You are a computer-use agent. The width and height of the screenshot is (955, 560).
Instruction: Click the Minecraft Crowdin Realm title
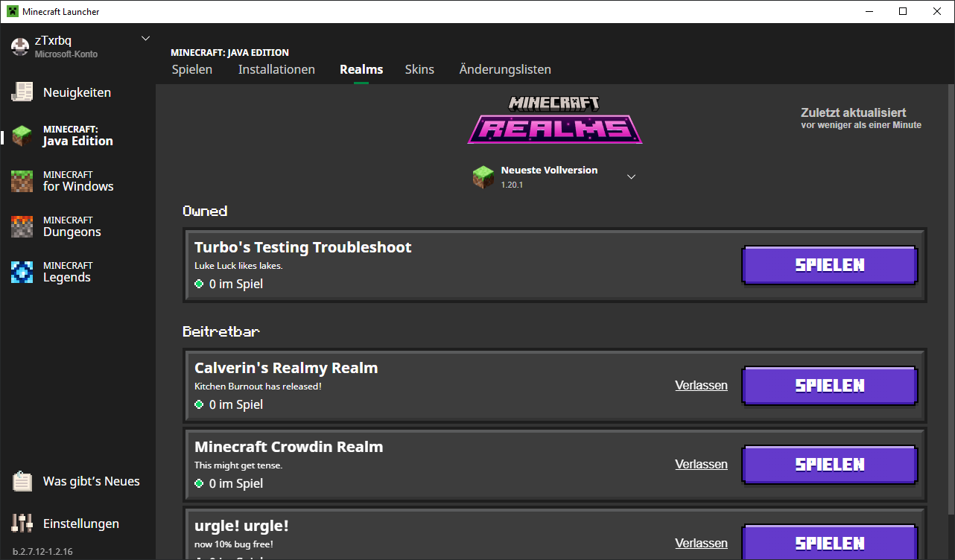click(288, 447)
